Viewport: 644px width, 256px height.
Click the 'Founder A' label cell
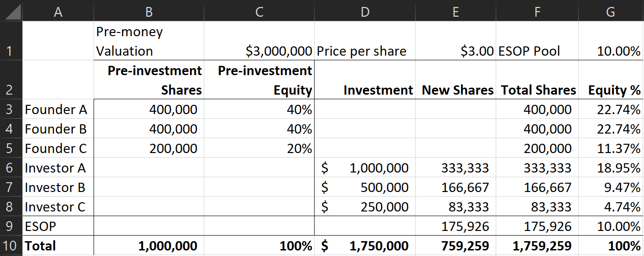coord(58,109)
